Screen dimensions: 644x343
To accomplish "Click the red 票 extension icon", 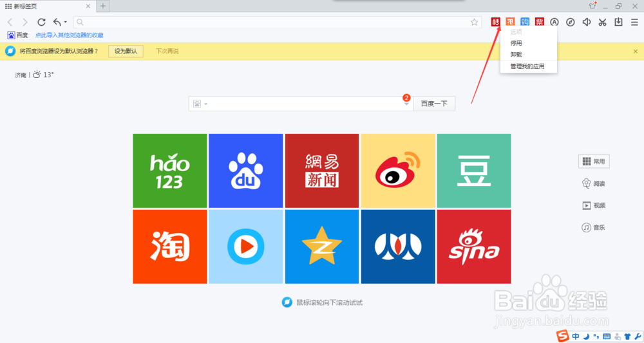I will point(540,22).
